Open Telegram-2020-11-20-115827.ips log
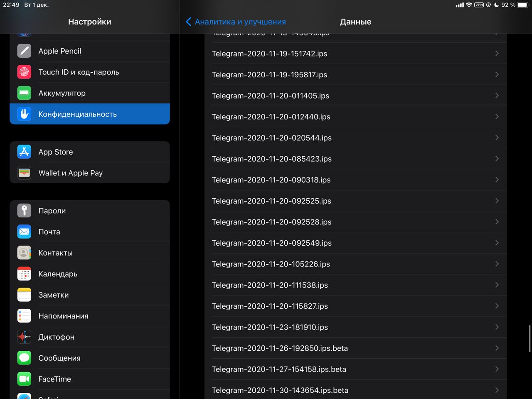The width and height of the screenshot is (532, 399). [x=356, y=306]
